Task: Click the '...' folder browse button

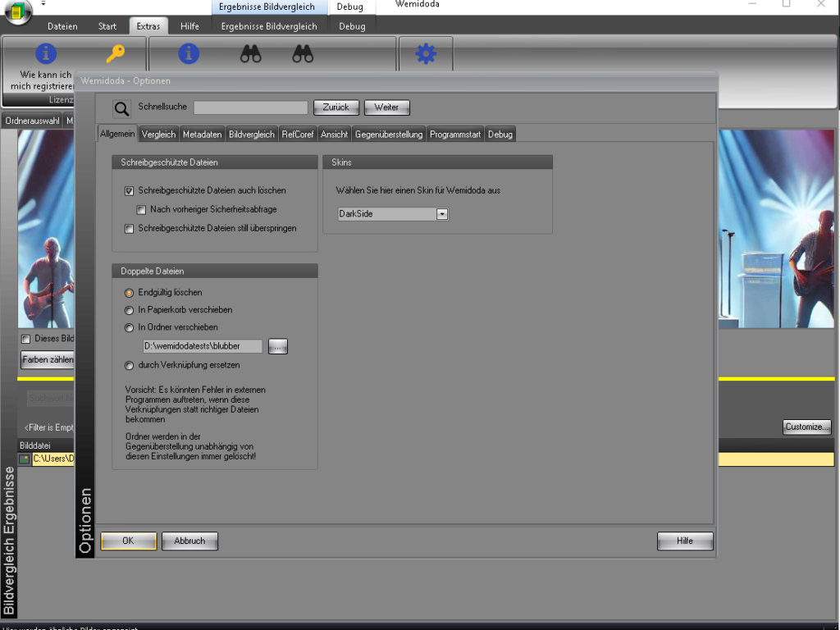Action: (278, 346)
